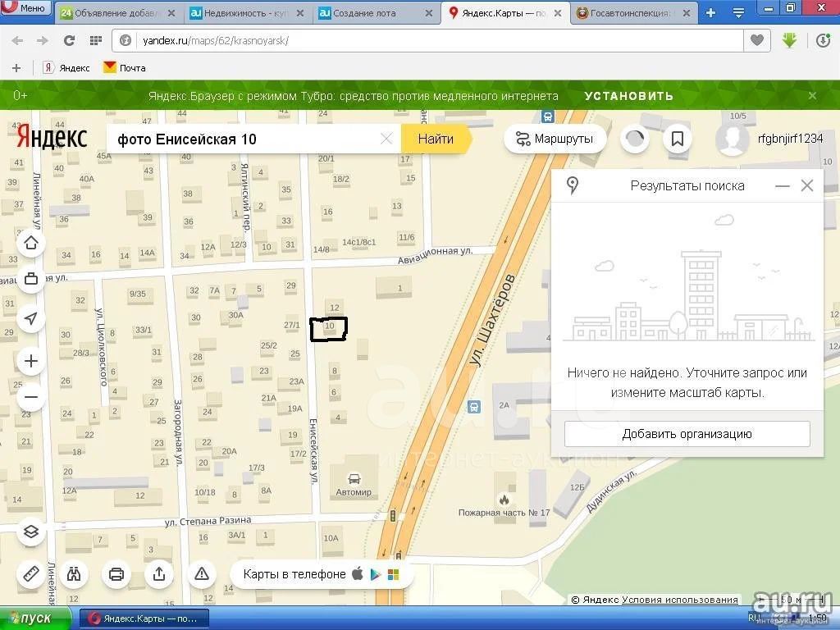Click the work briefcase map button

pyautogui.click(x=31, y=279)
